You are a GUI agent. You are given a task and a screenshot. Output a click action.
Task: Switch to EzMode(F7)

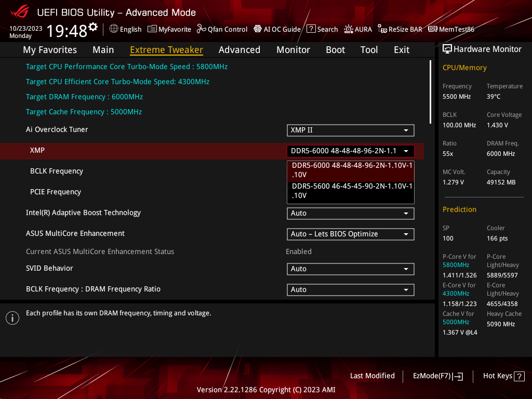tap(437, 376)
